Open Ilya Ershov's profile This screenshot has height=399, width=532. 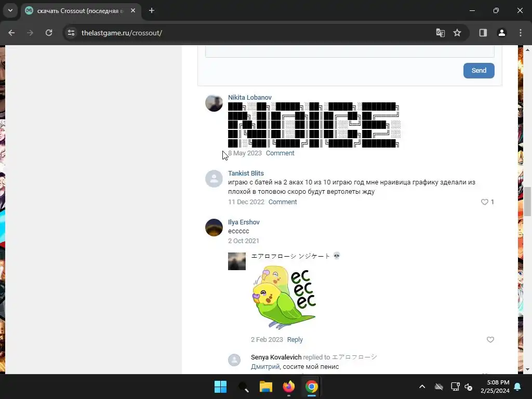(244, 222)
